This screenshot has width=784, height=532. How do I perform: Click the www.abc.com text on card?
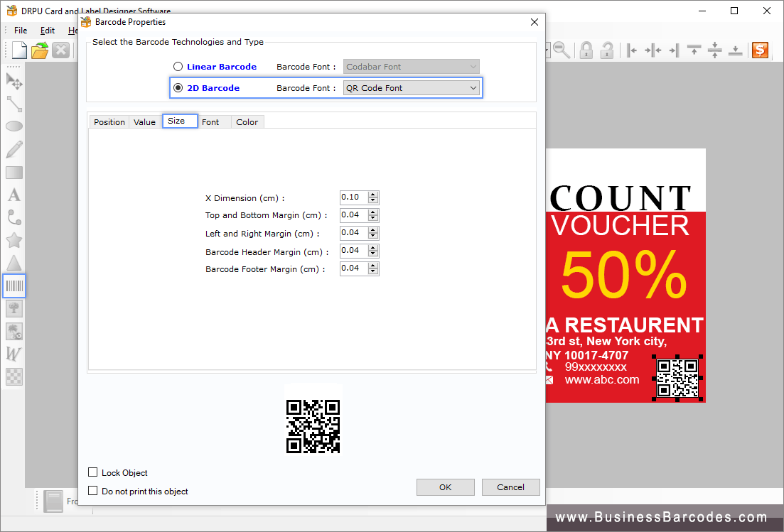pyautogui.click(x=602, y=379)
